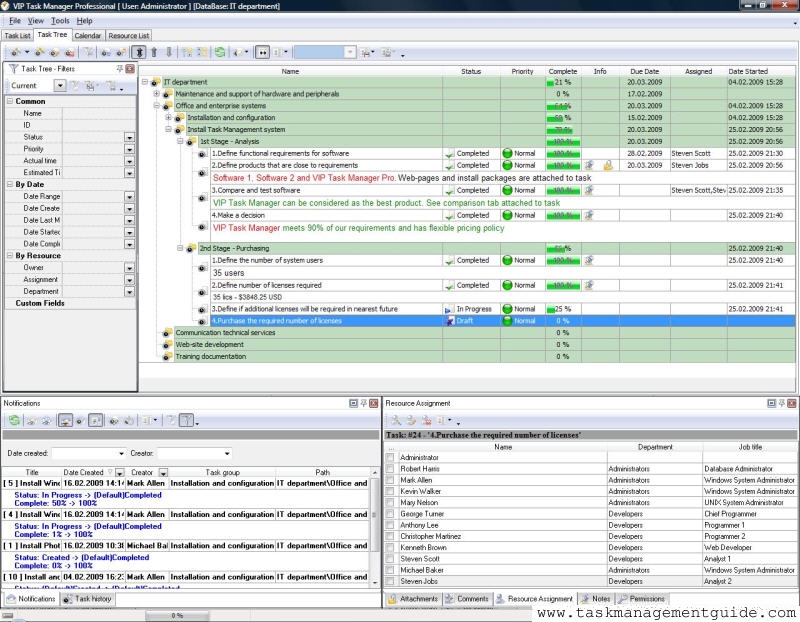The image size is (800, 622).
Task: Pin the Task Tree Filters panel
Action: point(119,69)
